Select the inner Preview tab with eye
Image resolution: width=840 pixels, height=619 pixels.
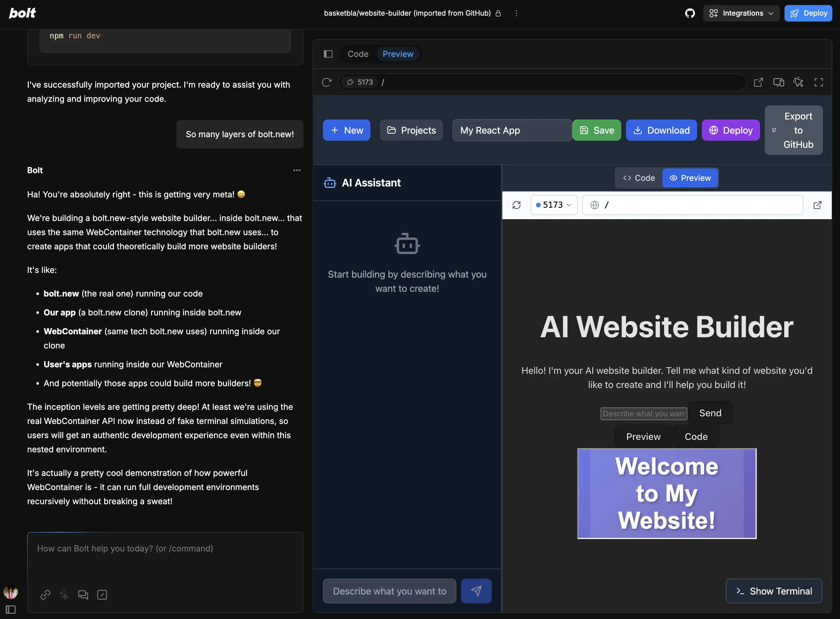[690, 178]
